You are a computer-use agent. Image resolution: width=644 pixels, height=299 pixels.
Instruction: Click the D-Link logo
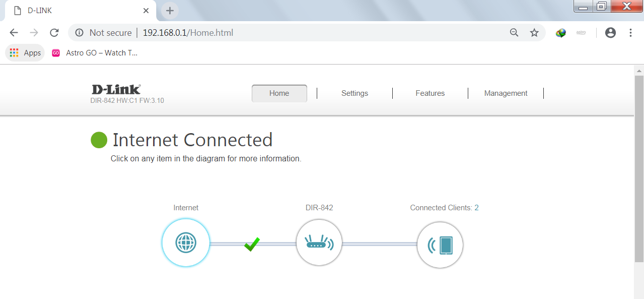click(x=116, y=89)
